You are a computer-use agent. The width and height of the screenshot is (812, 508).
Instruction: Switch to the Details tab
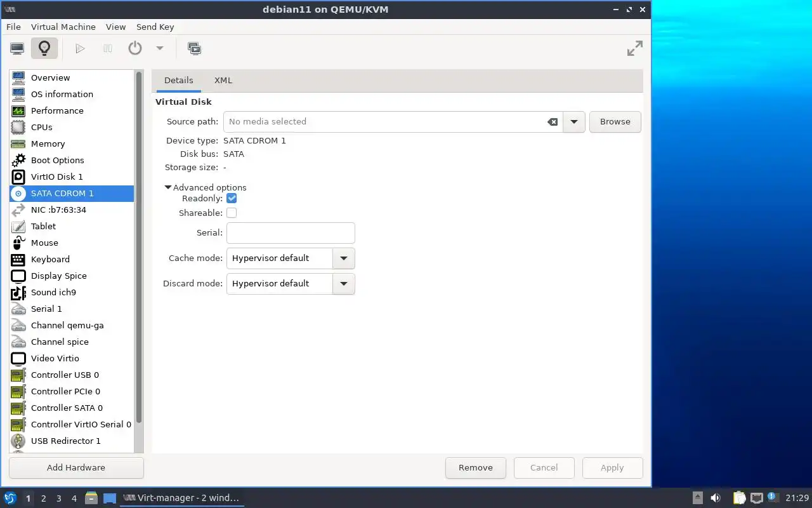pos(178,81)
